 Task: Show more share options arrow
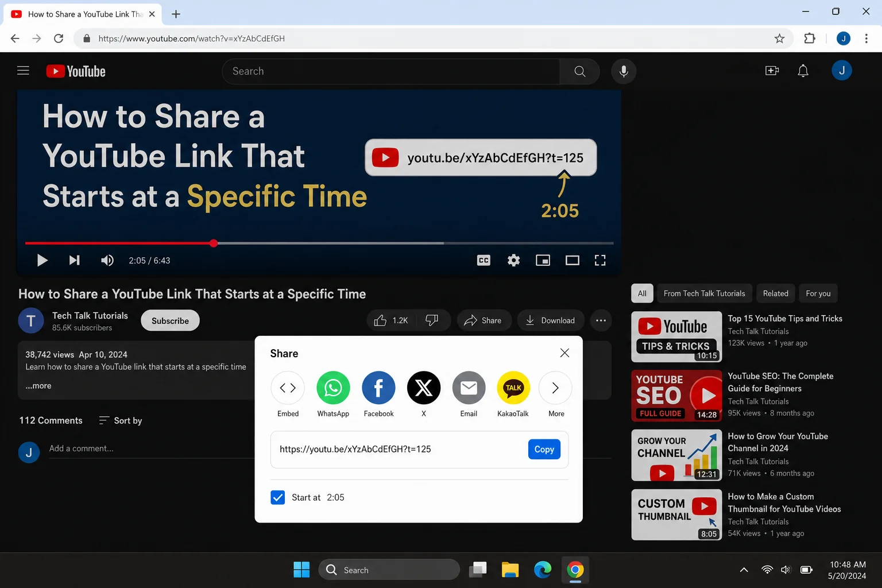tap(555, 388)
